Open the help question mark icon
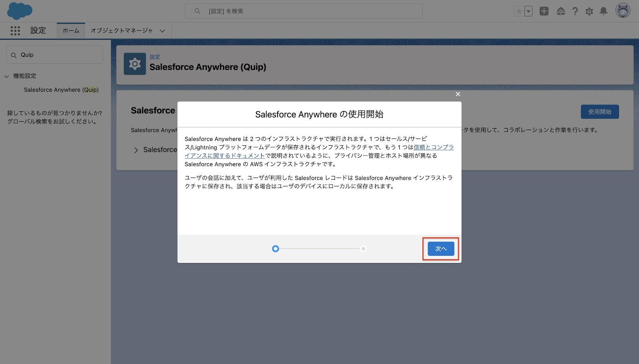The height and width of the screenshot is (364, 639). point(575,11)
